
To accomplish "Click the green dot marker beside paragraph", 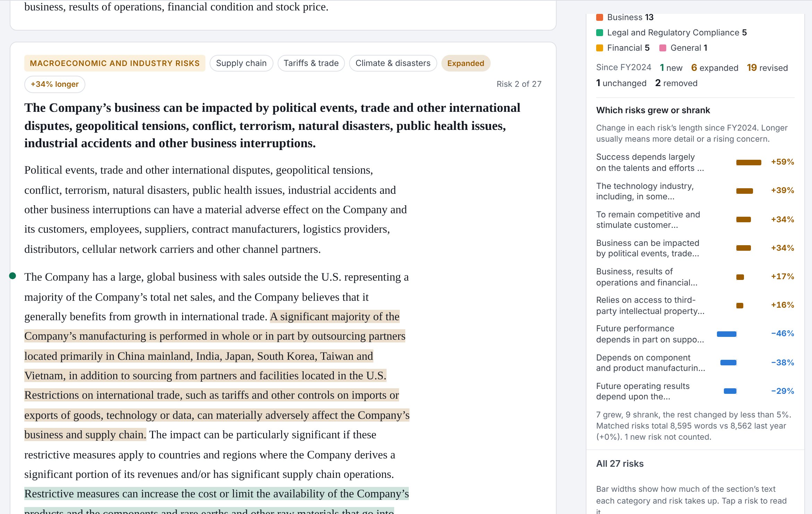I will [12, 276].
